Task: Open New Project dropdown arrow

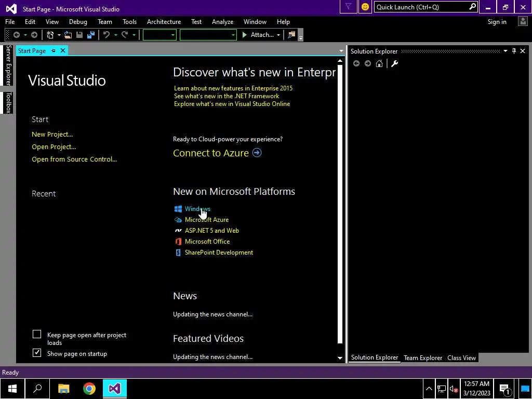Action: (x=59, y=35)
